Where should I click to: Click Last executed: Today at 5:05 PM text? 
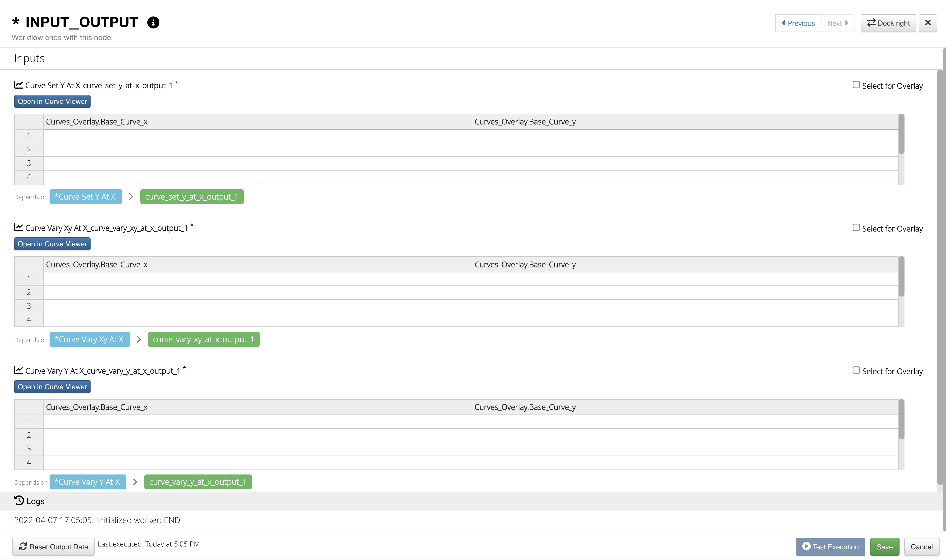coord(149,544)
